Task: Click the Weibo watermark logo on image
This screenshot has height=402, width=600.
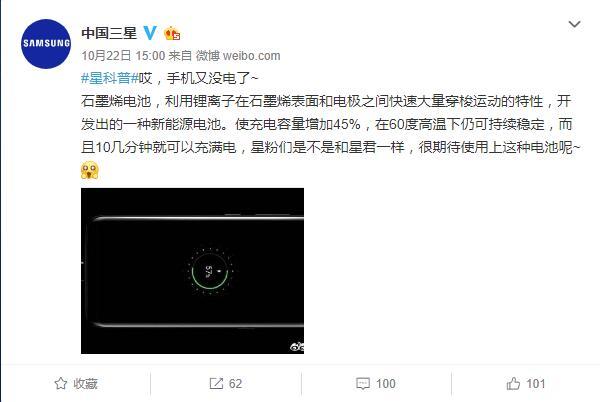Action: click(x=297, y=347)
